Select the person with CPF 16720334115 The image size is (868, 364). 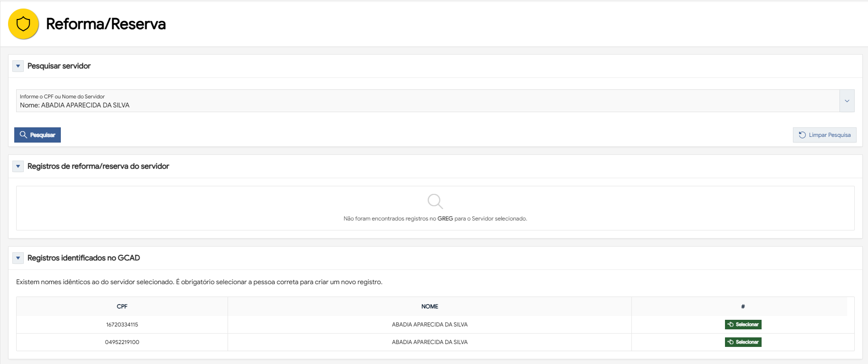(743, 325)
